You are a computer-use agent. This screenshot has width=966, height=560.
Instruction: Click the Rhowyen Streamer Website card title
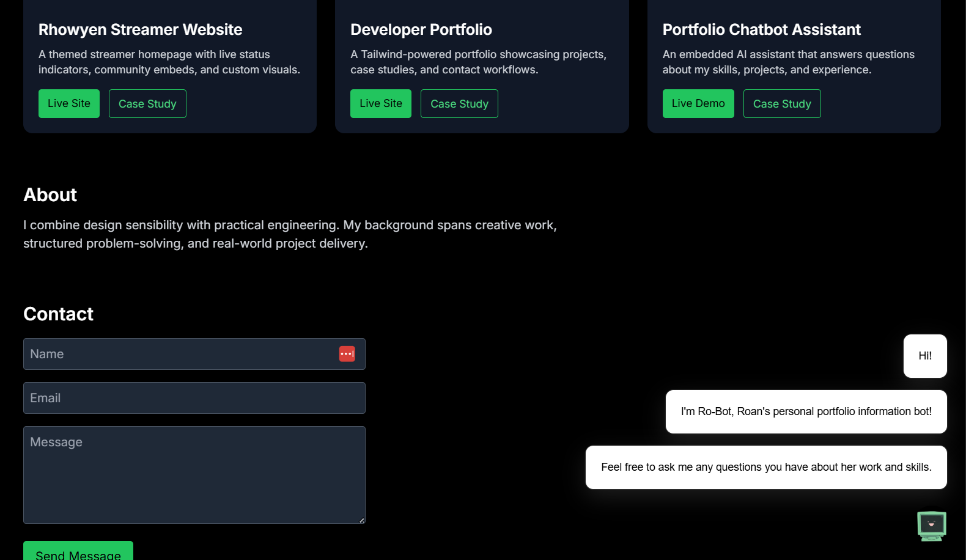(140, 29)
